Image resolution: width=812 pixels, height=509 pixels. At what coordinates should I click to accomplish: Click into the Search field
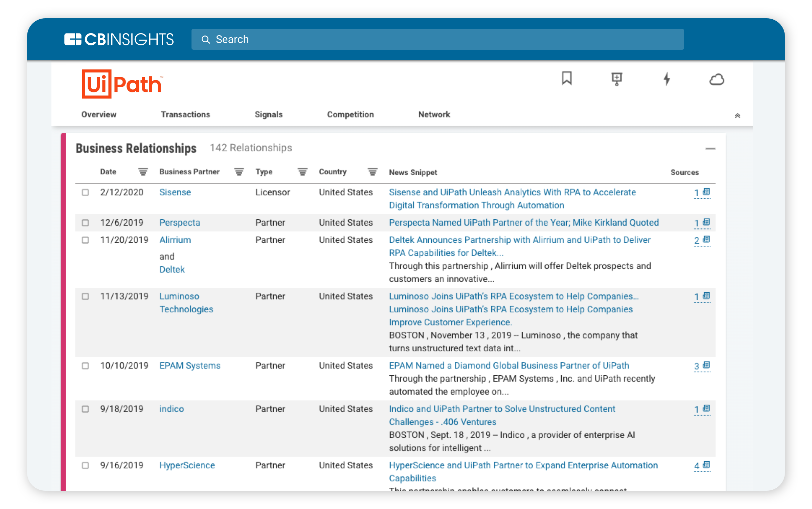point(440,39)
